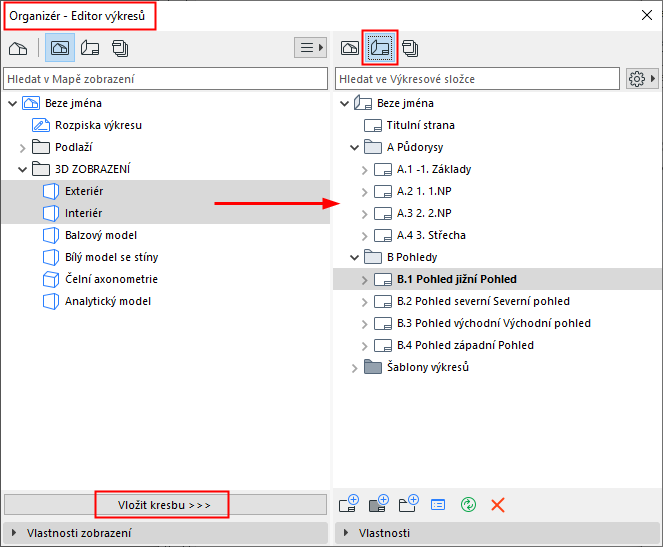Expand layout A.2 1. 1.NP
This screenshot has height=547, width=663.
coord(364,192)
